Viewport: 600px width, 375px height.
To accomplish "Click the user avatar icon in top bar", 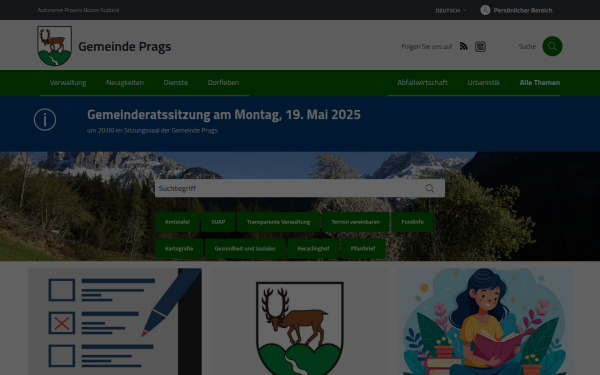I will [485, 10].
